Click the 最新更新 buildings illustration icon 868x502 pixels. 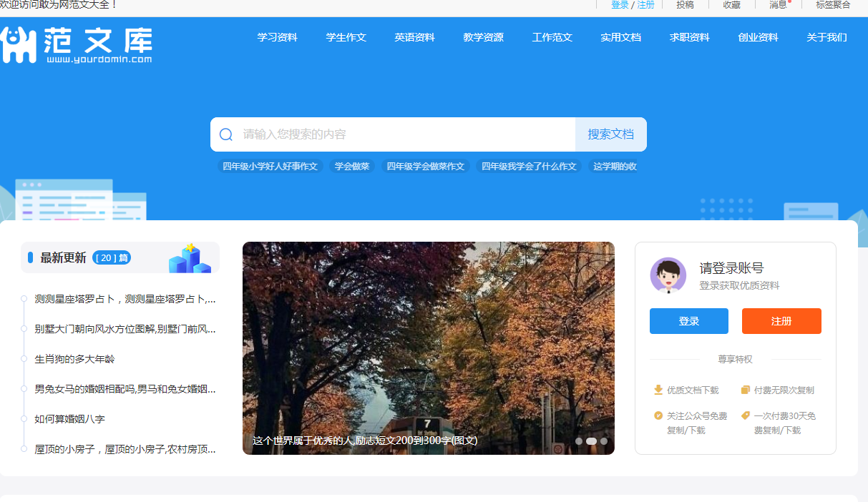189,258
